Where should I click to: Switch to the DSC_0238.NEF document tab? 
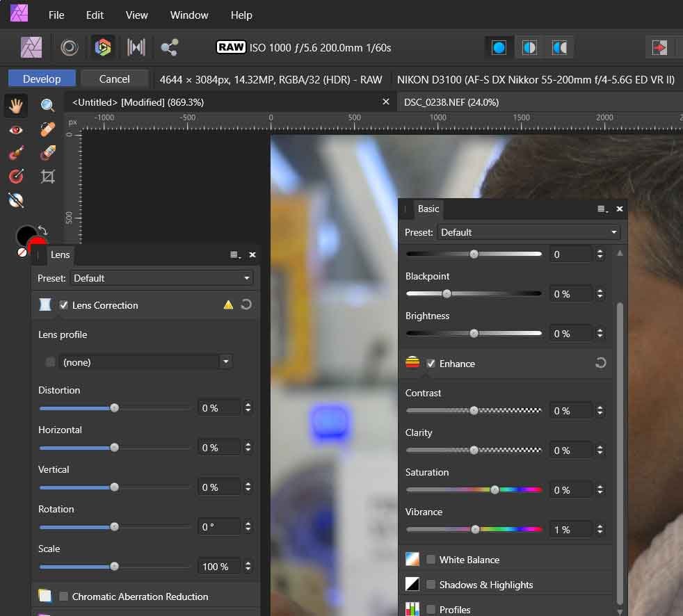[x=451, y=102]
